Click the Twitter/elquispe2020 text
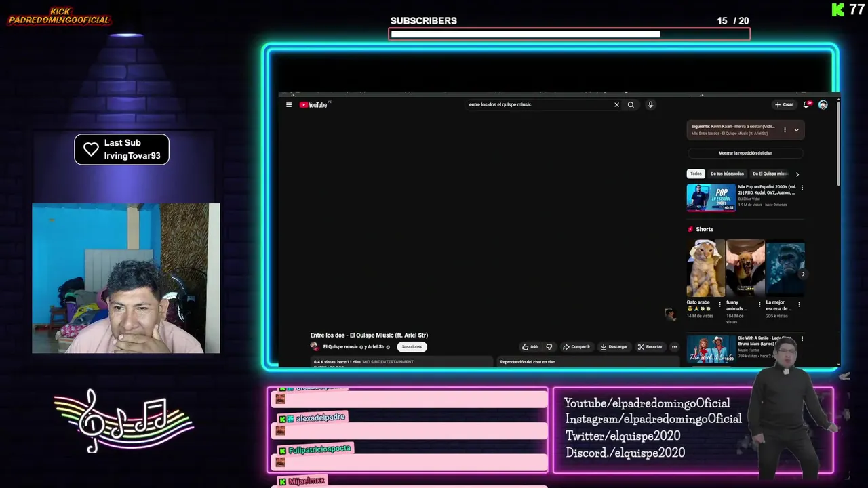The width and height of the screenshot is (868, 488). click(623, 436)
